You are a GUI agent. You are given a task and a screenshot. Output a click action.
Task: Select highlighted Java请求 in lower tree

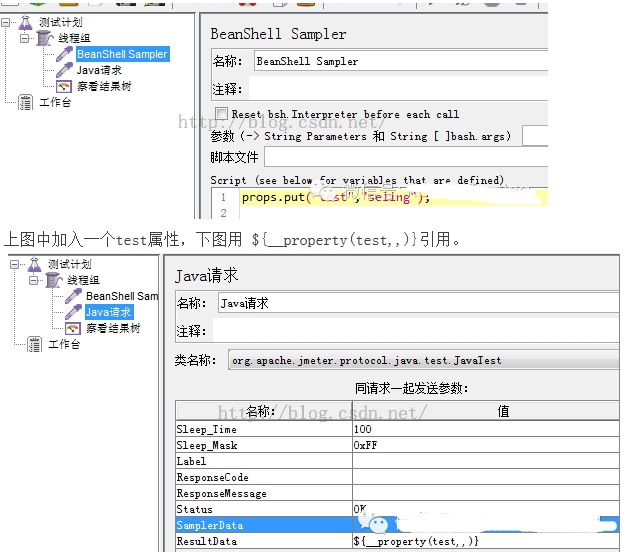click(109, 312)
